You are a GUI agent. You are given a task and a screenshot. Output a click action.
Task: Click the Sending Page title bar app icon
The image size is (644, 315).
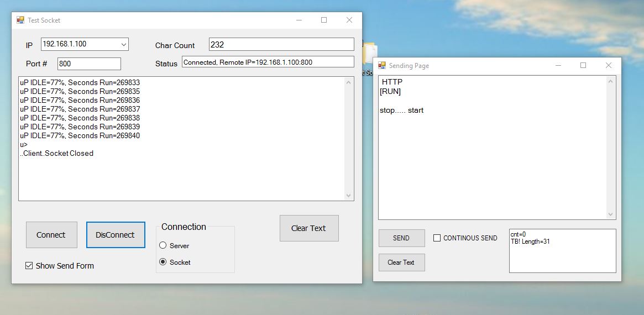pos(382,65)
